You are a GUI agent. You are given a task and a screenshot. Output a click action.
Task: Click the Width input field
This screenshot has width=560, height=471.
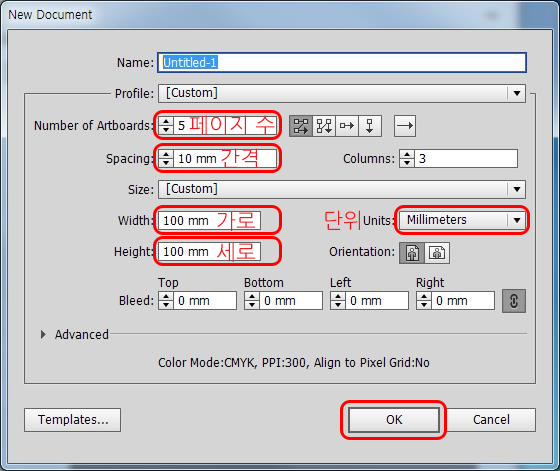pos(210,221)
